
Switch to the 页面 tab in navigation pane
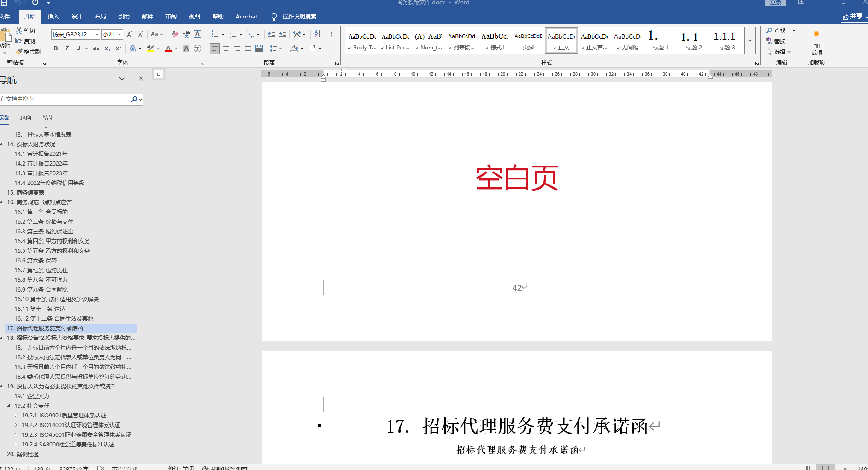(26, 118)
